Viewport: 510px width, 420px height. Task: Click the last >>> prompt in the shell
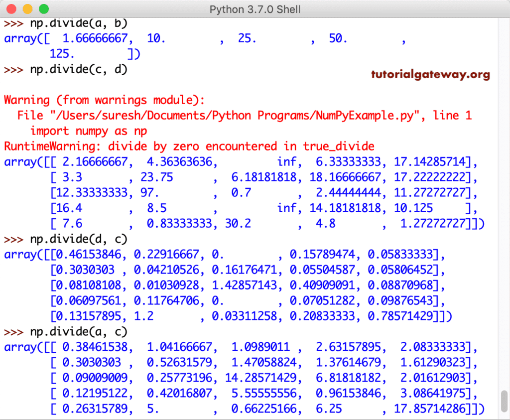(x=11, y=332)
